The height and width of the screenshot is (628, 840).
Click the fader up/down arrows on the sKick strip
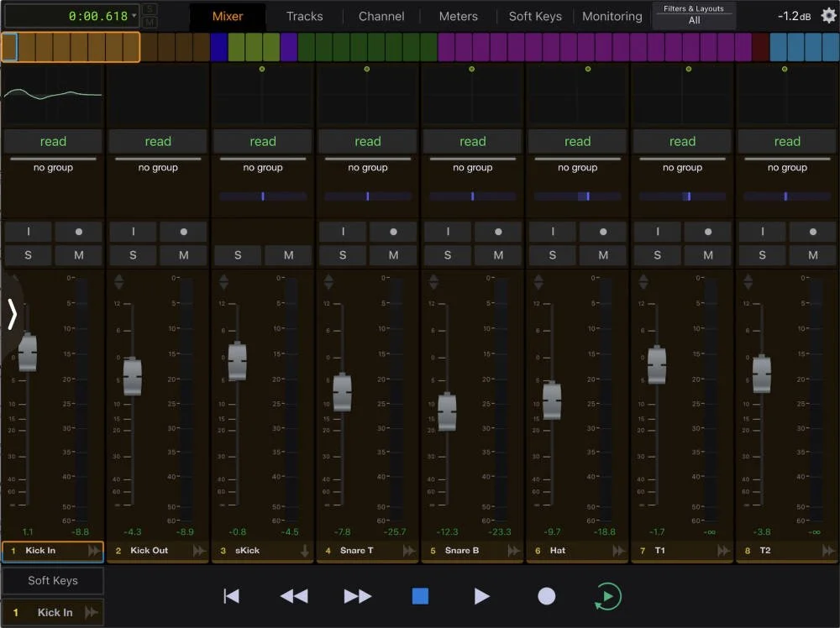224,281
